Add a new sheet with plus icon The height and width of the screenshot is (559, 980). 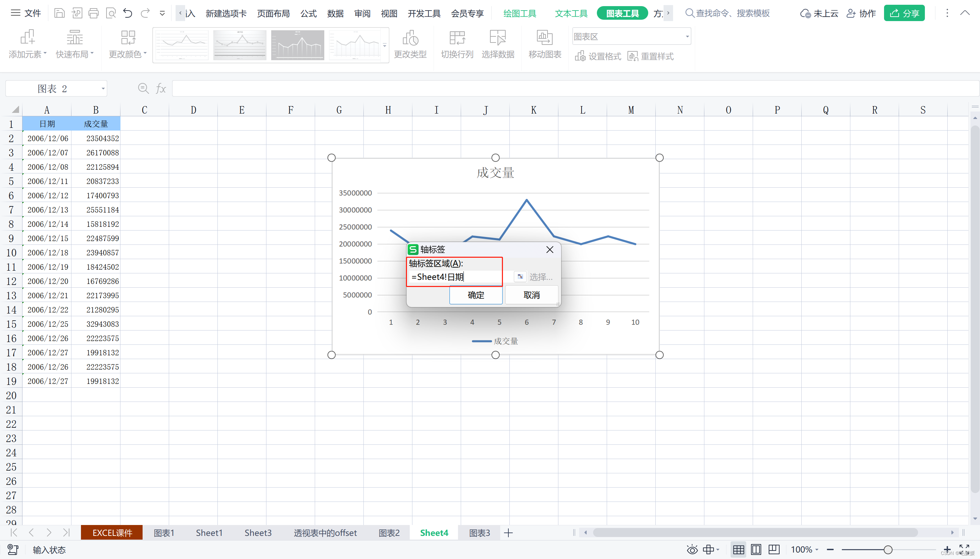(x=508, y=533)
